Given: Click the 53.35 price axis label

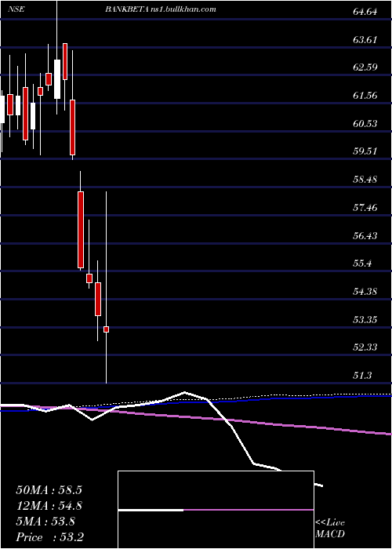Looking at the screenshot, I should (365, 320).
